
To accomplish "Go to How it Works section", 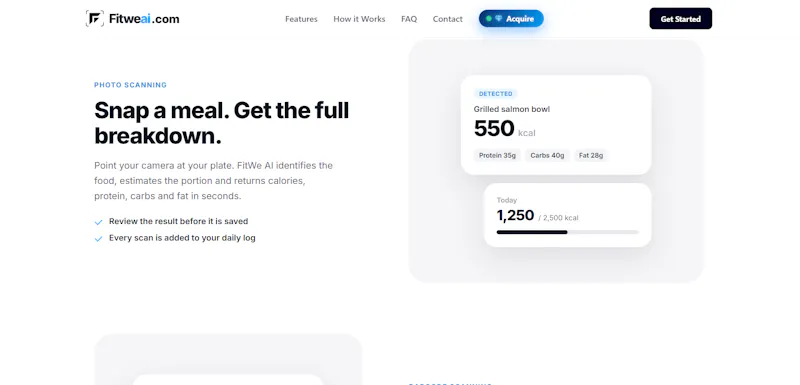I will click(x=359, y=19).
